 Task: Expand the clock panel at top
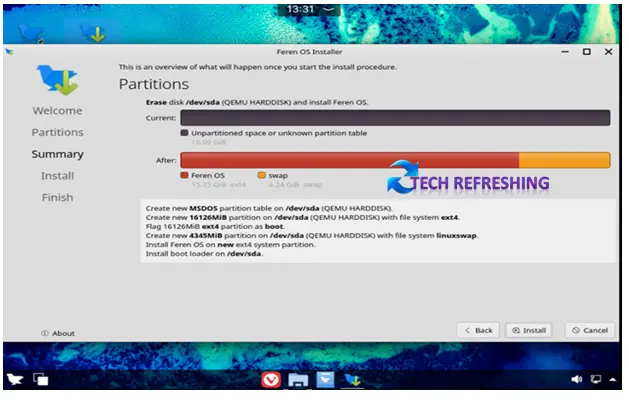(x=312, y=9)
